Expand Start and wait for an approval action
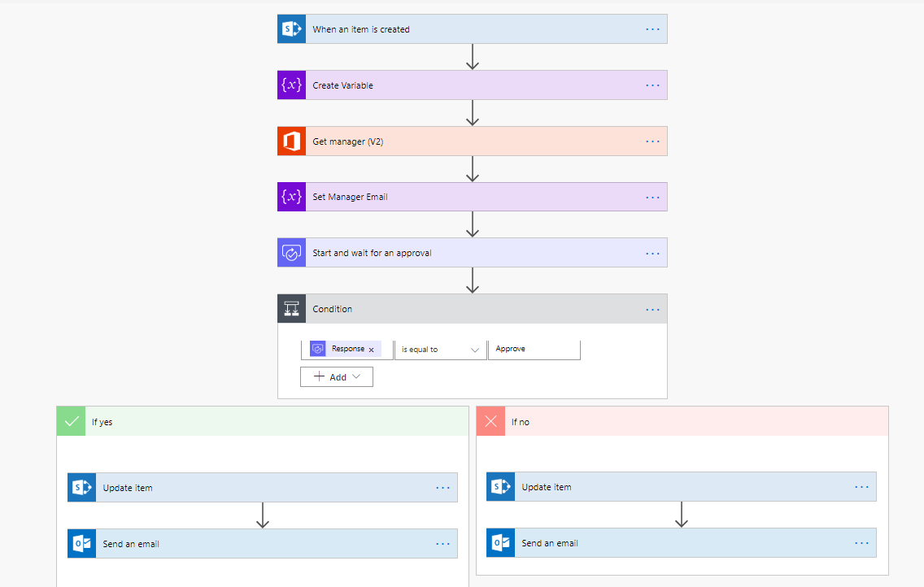The height and width of the screenshot is (587, 924). pos(472,253)
